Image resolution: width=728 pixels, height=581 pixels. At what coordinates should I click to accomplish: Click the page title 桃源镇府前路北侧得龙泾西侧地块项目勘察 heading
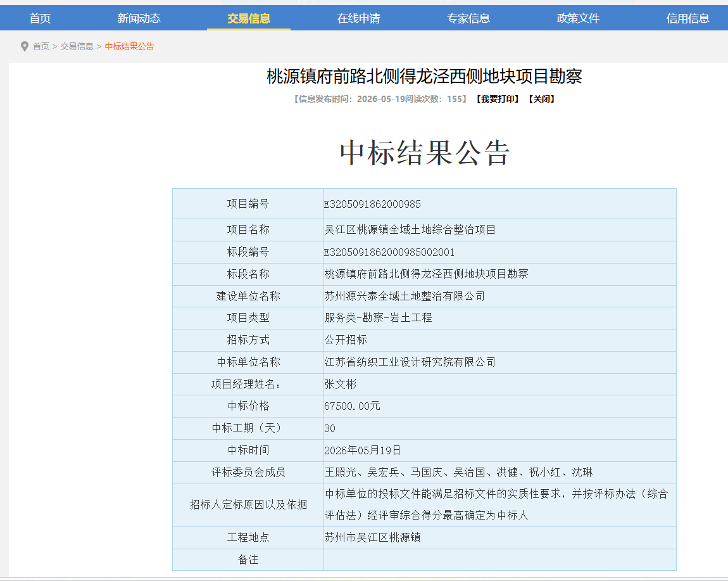424,76
